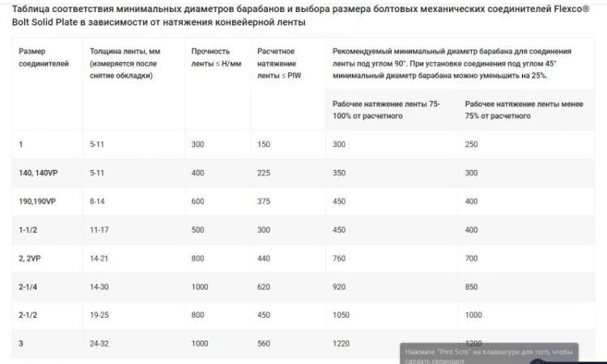
Task: Select the belt thickness '14-30' cell
Action: coord(99,286)
